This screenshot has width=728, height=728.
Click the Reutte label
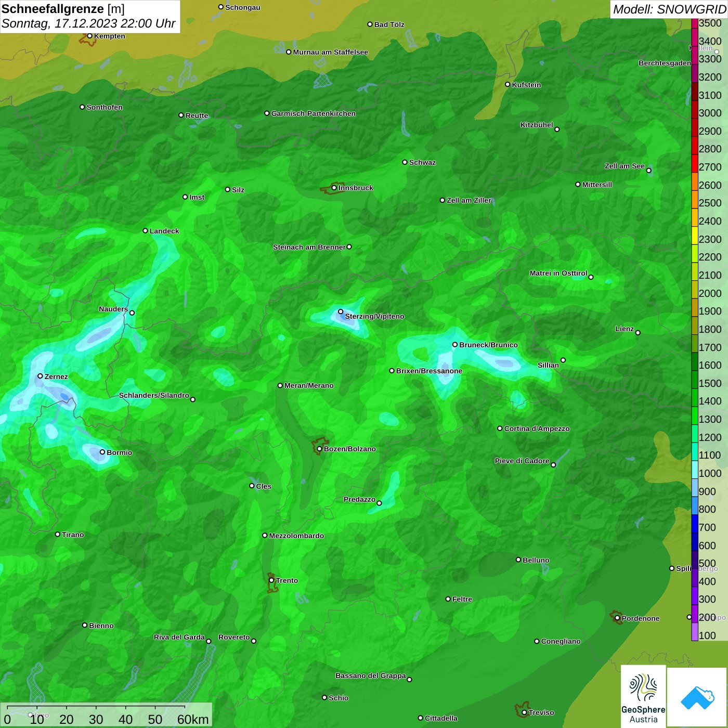coord(197,115)
